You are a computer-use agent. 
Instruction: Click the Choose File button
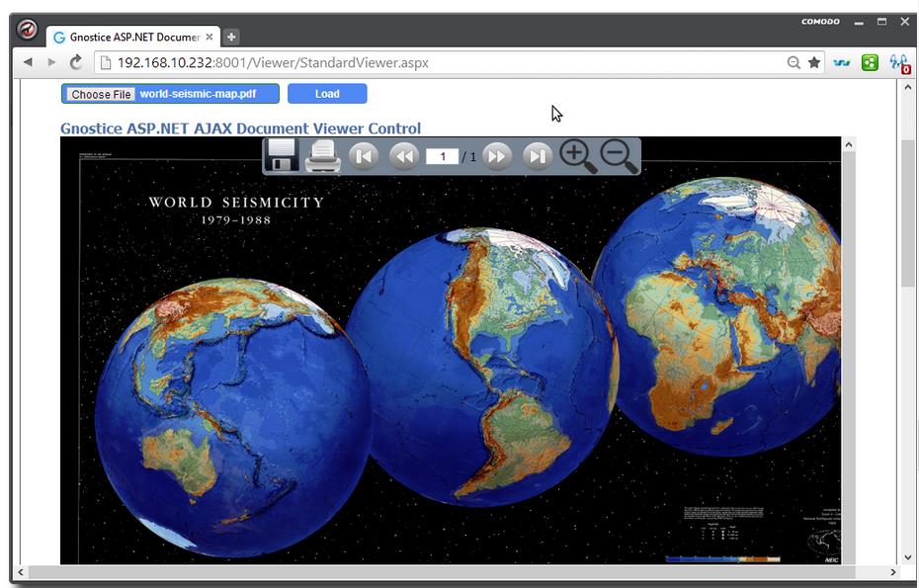coord(101,95)
